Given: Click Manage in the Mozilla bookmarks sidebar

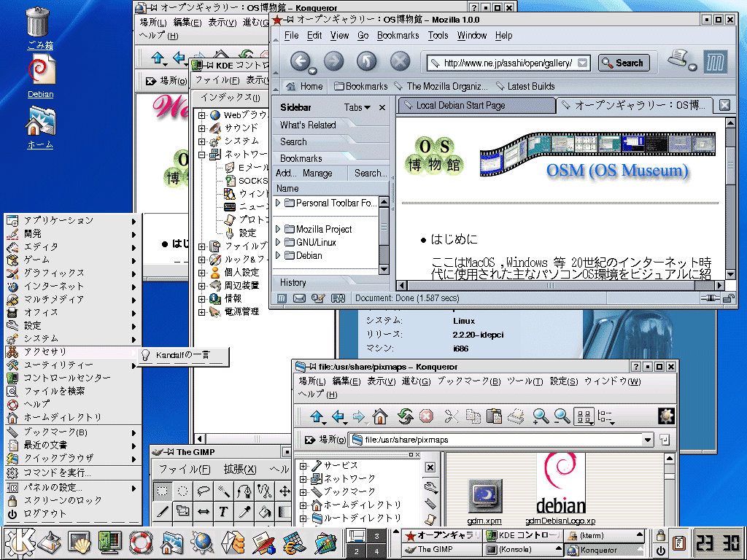Looking at the screenshot, I should (x=317, y=174).
